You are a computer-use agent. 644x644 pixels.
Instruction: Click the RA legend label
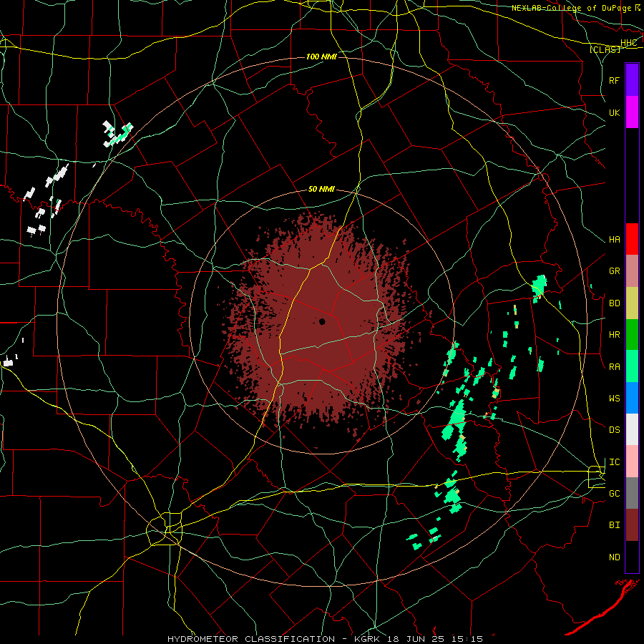615,367
